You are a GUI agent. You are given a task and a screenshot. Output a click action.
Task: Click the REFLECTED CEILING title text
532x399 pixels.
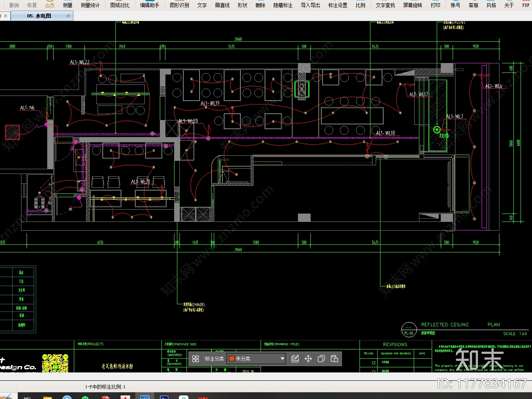pos(445,325)
